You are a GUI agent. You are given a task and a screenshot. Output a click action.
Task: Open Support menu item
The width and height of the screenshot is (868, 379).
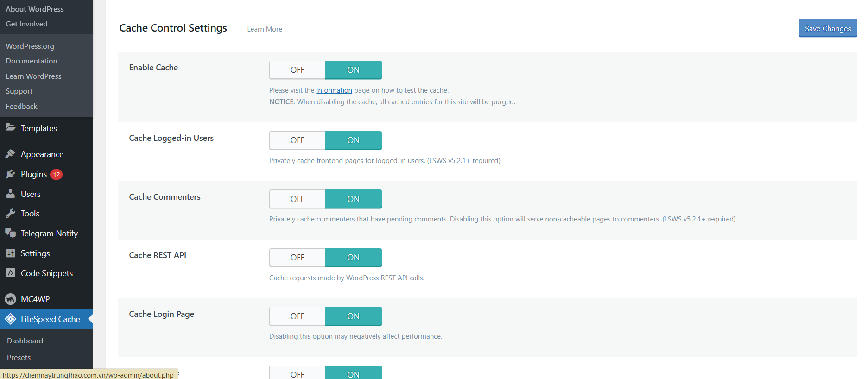coord(19,91)
